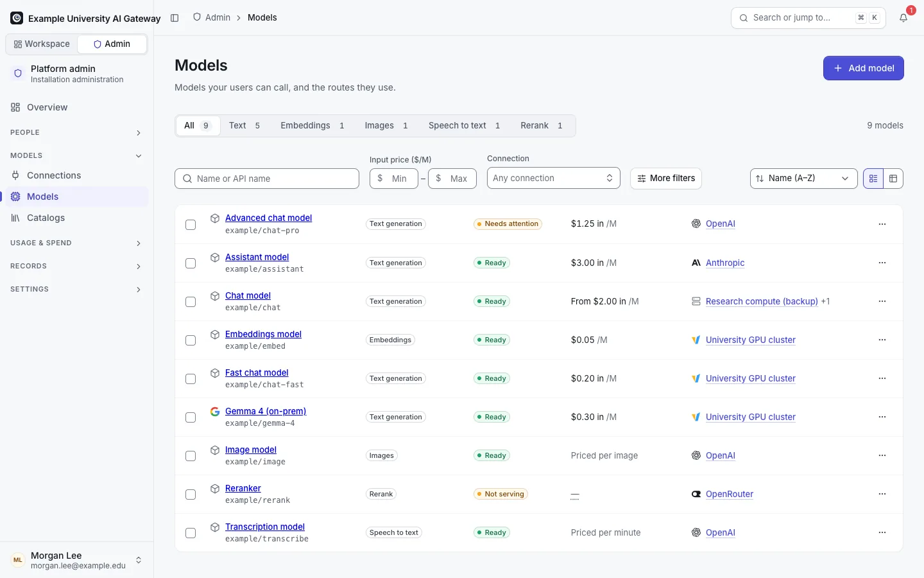Open the Anthropic connection link
This screenshot has height=578, width=924.
[725, 263]
